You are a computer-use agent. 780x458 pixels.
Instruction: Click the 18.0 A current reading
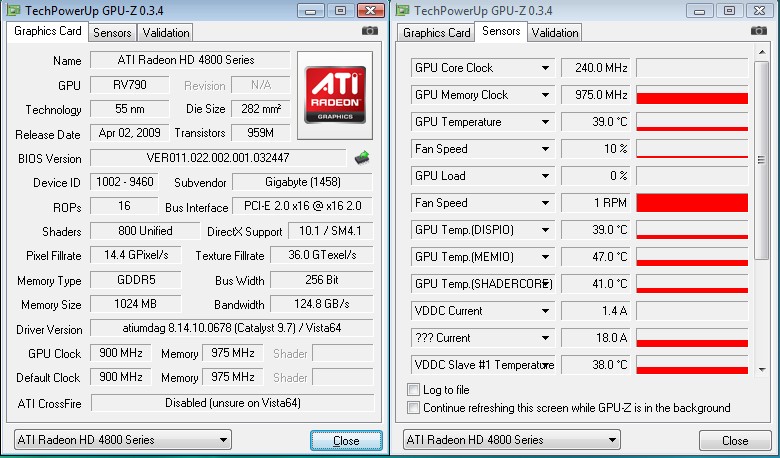[596, 338]
